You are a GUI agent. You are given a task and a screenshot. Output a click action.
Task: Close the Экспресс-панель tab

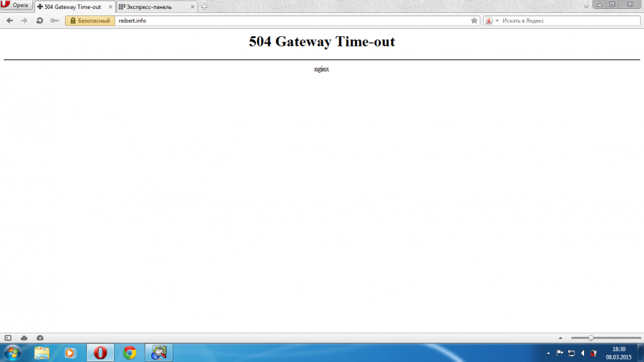pyautogui.click(x=192, y=7)
